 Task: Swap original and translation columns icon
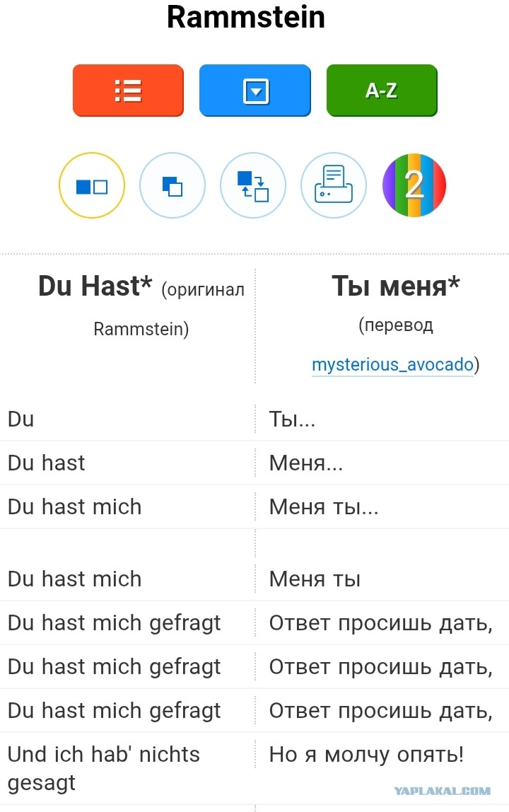[252, 185]
